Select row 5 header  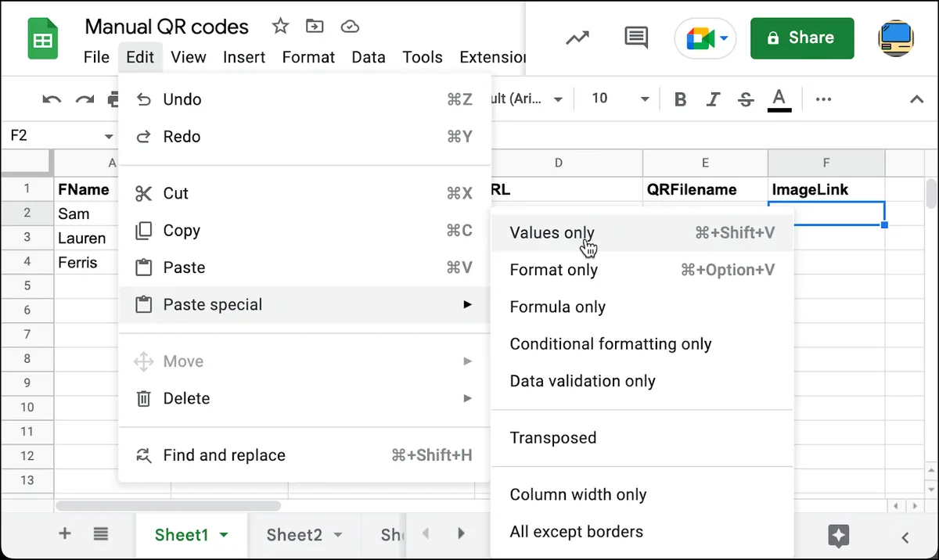point(27,285)
